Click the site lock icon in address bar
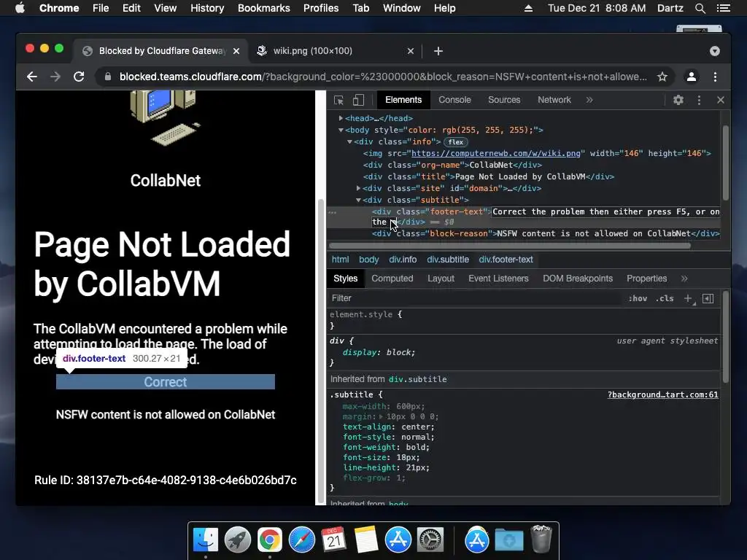The height and width of the screenshot is (560, 747). pos(108,77)
